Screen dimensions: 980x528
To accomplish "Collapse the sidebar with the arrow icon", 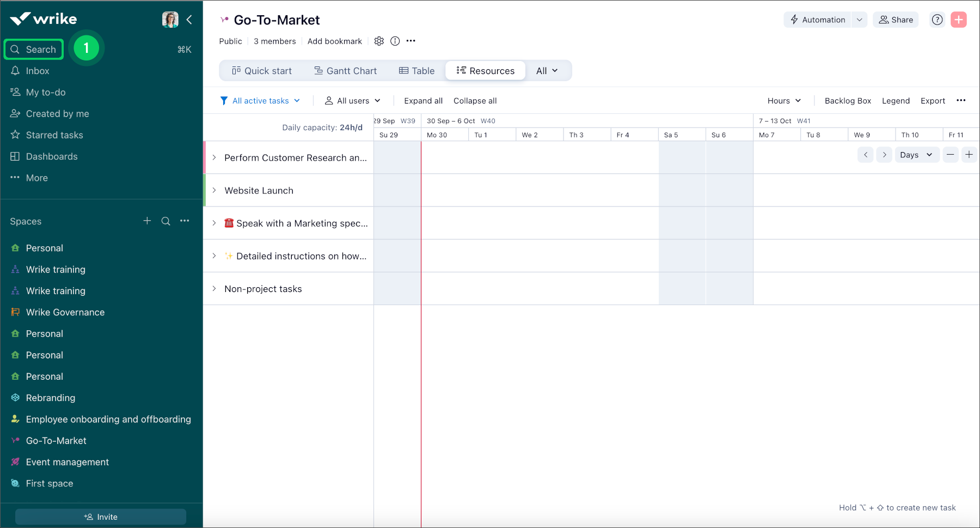I will (189, 20).
